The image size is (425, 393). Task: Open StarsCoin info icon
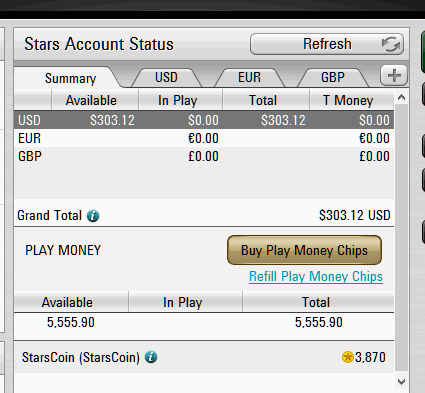(x=151, y=357)
